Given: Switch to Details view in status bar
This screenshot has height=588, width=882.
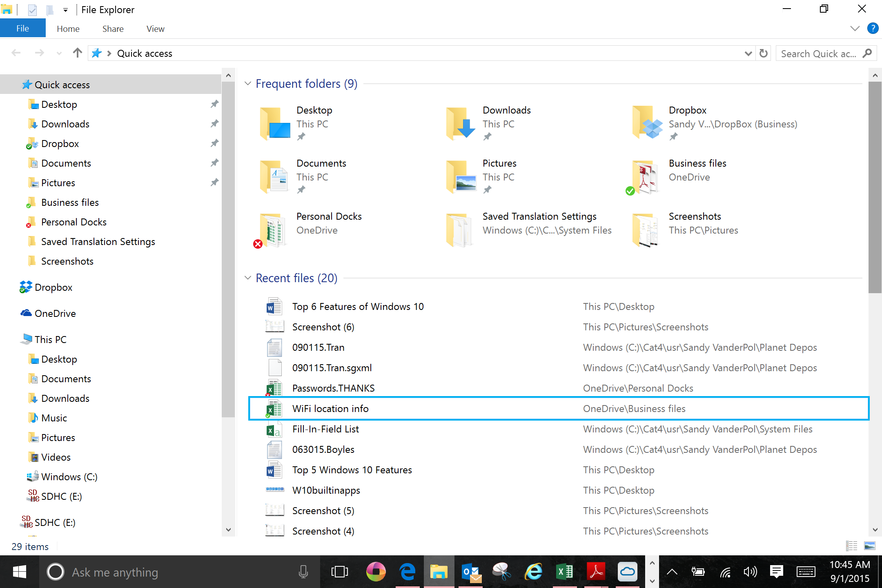Looking at the screenshot, I should pos(852,546).
